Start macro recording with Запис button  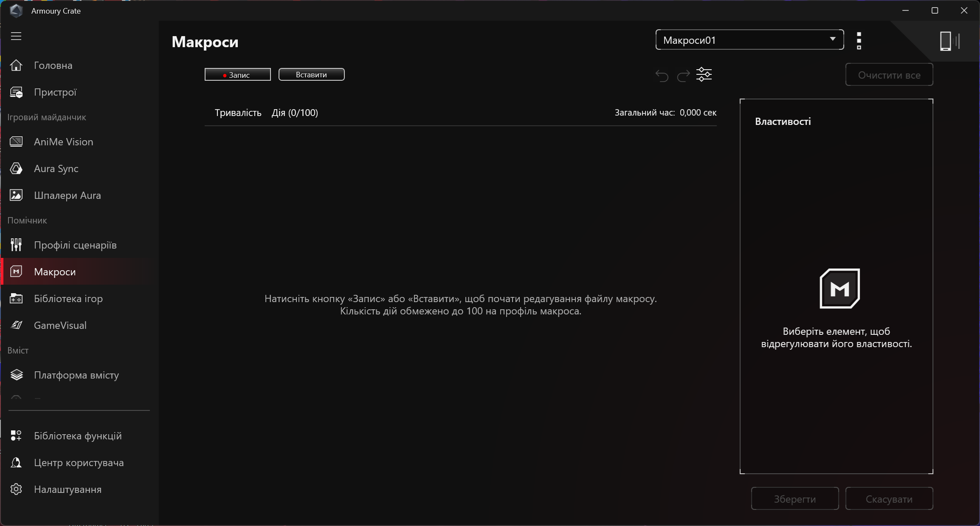tap(237, 75)
